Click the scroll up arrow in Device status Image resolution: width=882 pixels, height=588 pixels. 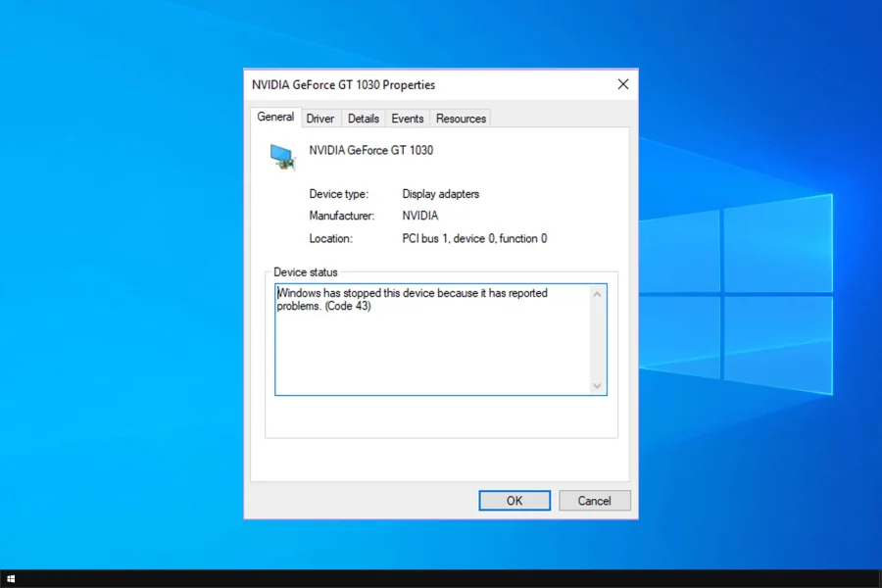coord(598,293)
